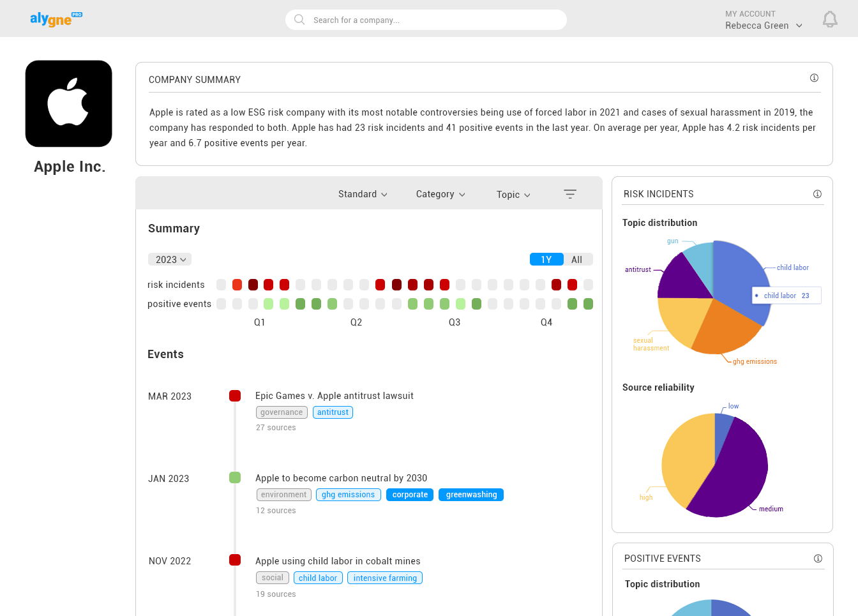This screenshot has height=616, width=858.
Task: Click the Q1 quarter label
Action: click(x=259, y=322)
